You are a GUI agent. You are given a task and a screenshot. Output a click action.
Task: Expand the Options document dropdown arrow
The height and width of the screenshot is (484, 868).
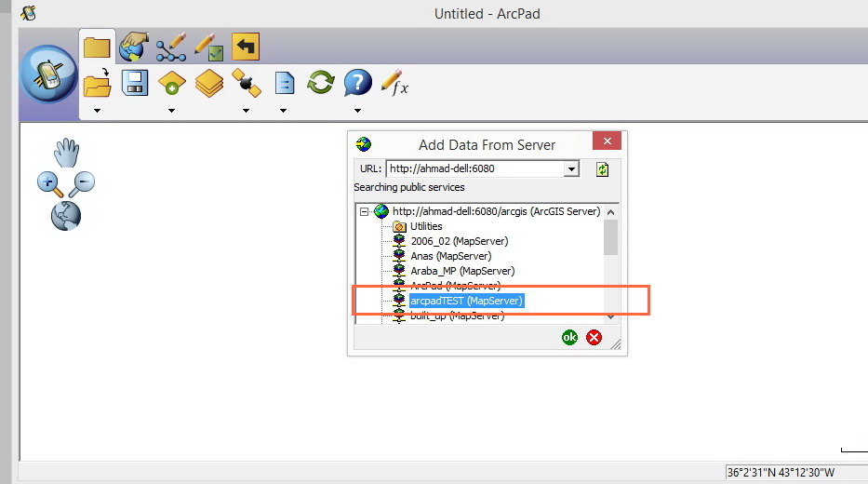tap(283, 111)
